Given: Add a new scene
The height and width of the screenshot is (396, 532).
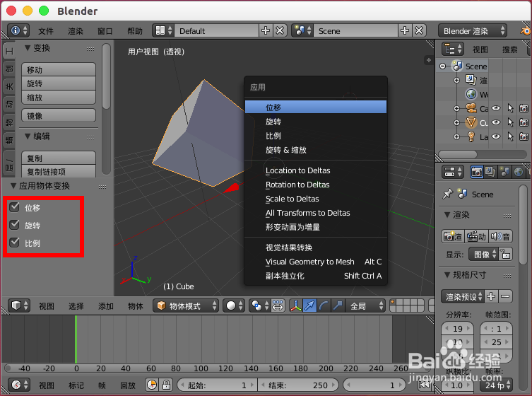Looking at the screenshot, I should tap(405, 30).
